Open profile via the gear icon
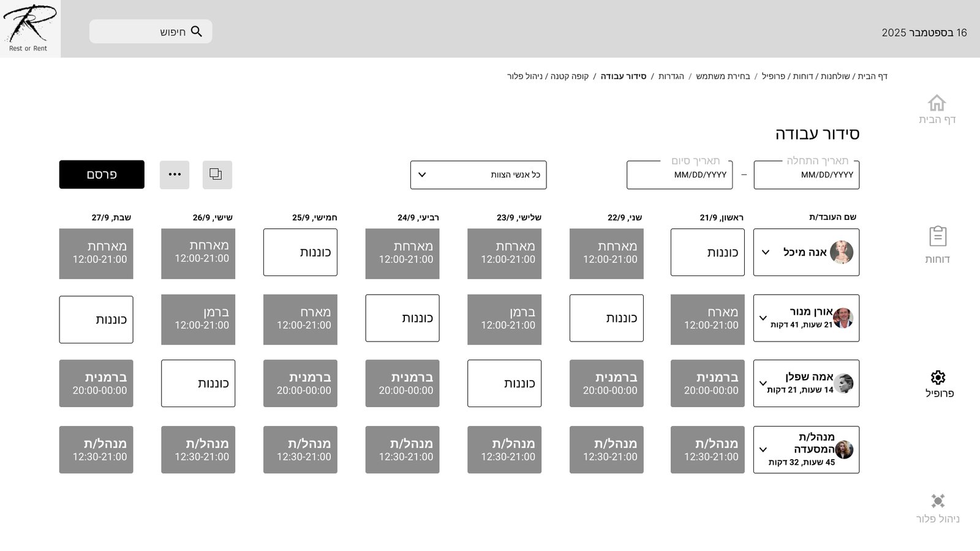This screenshot has height=551, width=980. [x=938, y=377]
